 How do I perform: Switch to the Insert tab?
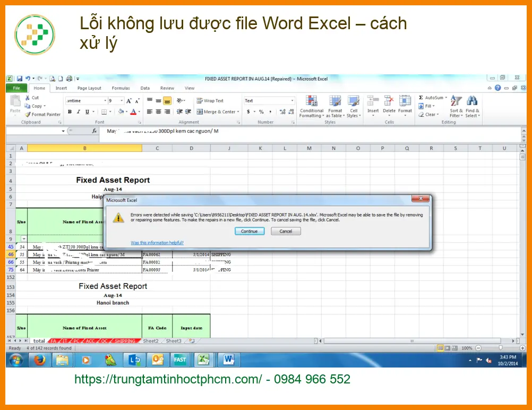tap(61, 88)
